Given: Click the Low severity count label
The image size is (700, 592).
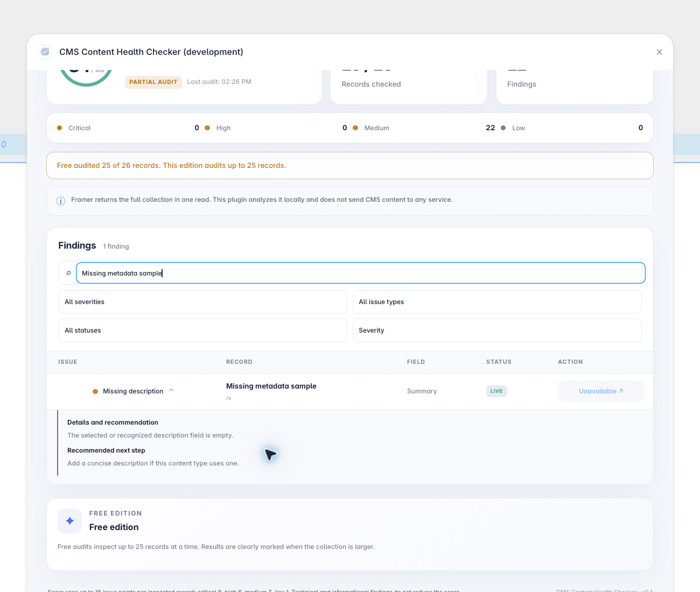Looking at the screenshot, I should click(x=519, y=128).
